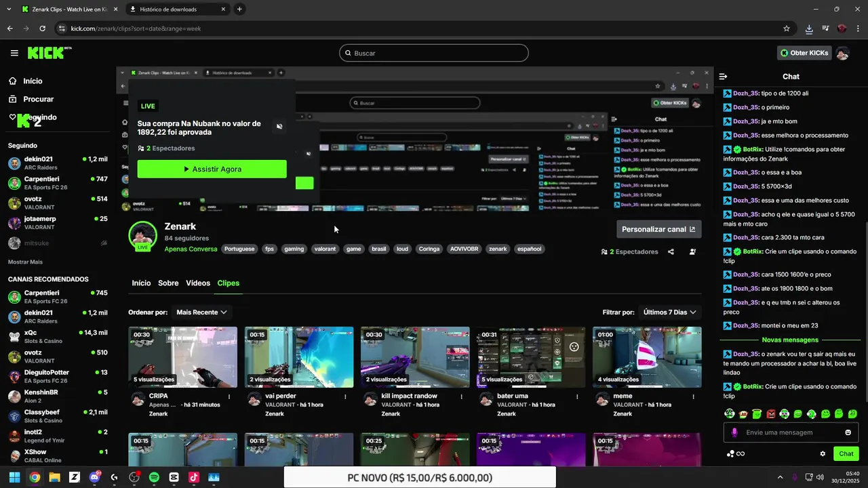This screenshot has width=868, height=488.
Task: Click the browser address bar
Action: coord(420,28)
